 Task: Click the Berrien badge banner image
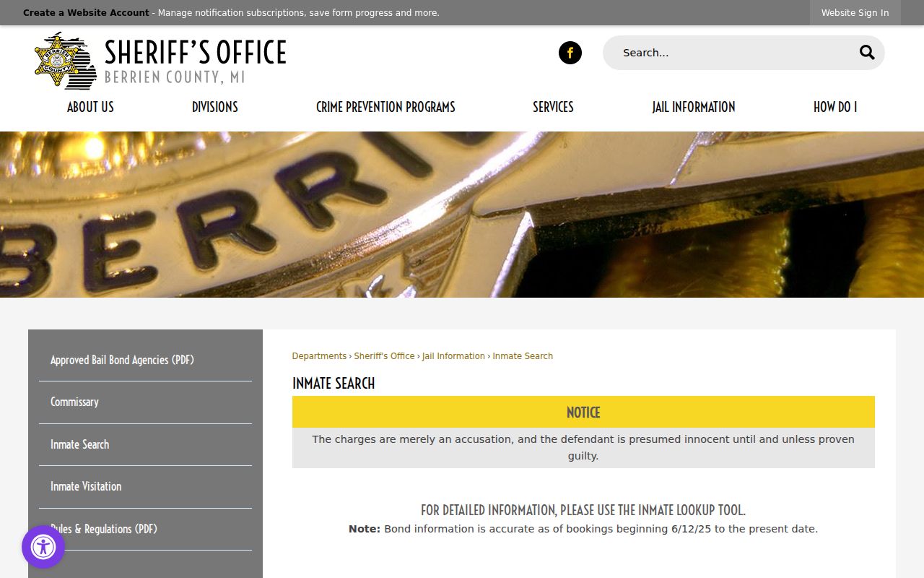click(462, 215)
